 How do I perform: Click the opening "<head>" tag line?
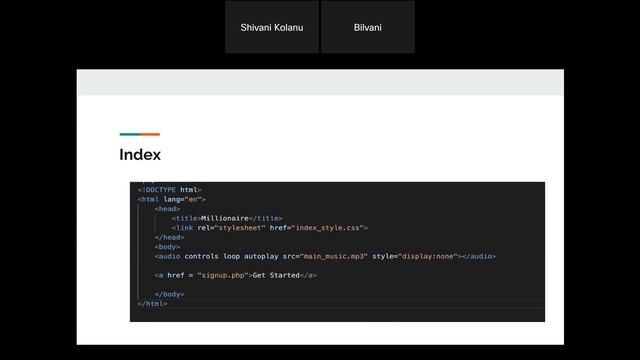click(x=167, y=209)
